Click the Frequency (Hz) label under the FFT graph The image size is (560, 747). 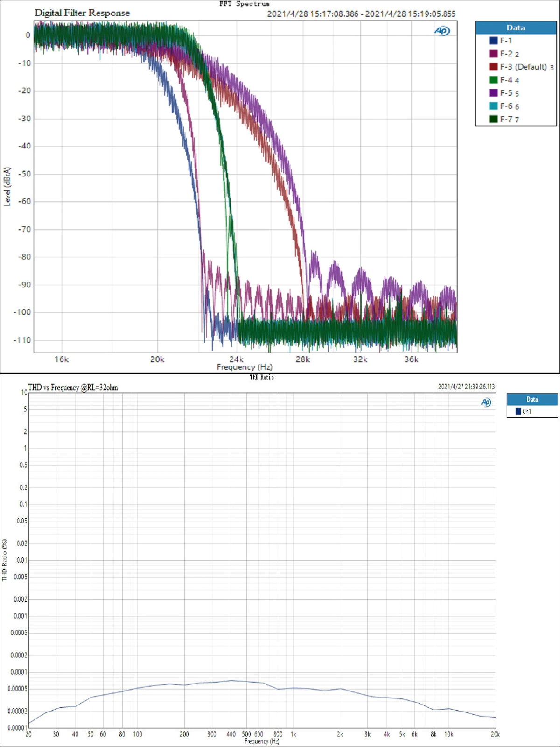244,367
